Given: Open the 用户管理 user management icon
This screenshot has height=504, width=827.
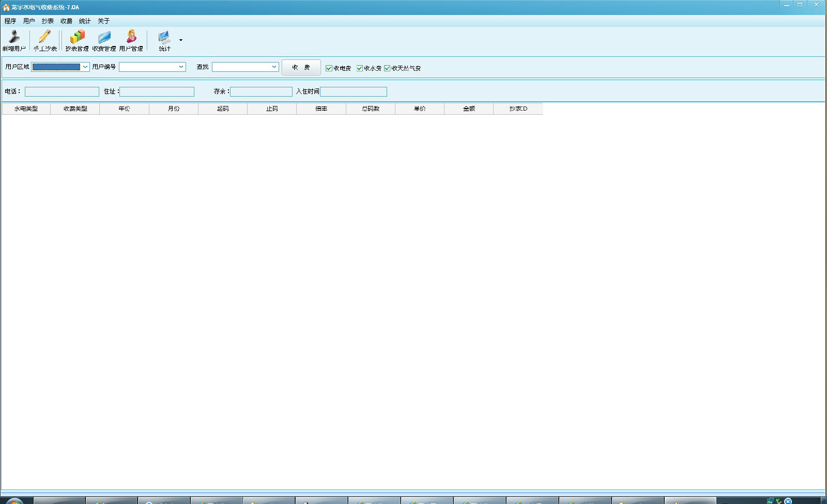Looking at the screenshot, I should tap(131, 40).
